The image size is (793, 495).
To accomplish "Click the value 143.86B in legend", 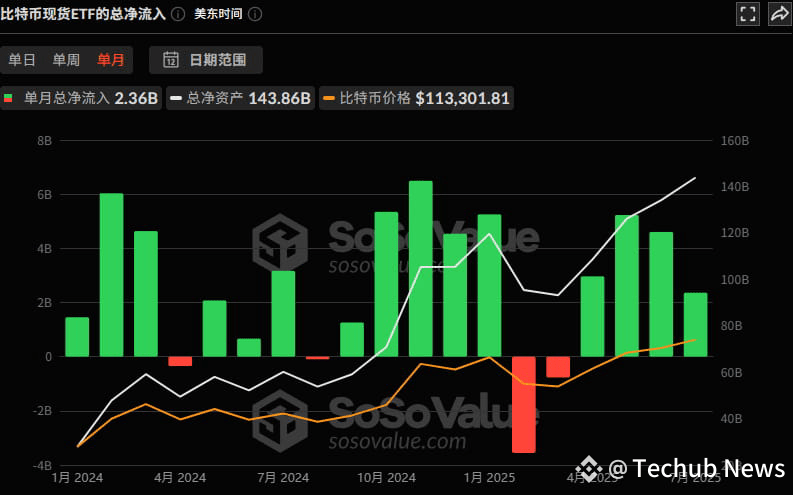I will click(x=279, y=98).
